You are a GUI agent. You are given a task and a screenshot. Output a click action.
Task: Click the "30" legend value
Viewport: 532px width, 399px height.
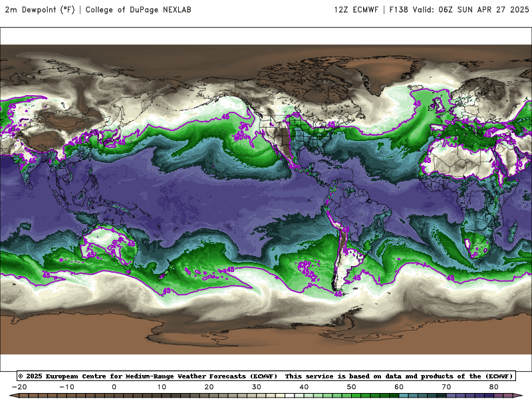257,387
